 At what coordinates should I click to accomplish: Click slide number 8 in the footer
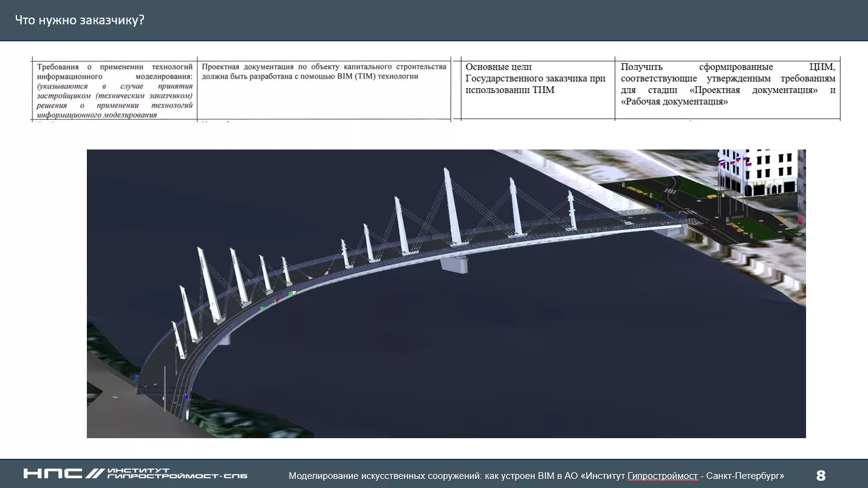(x=821, y=475)
